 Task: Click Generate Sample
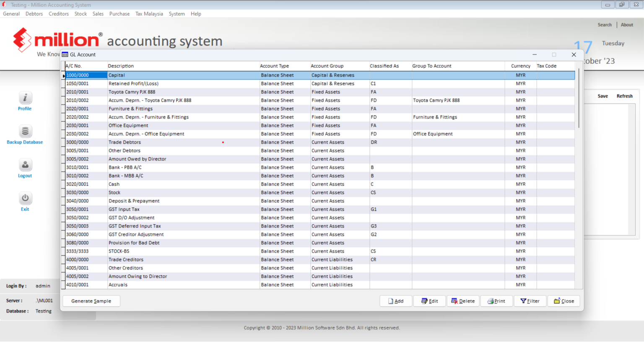click(91, 301)
